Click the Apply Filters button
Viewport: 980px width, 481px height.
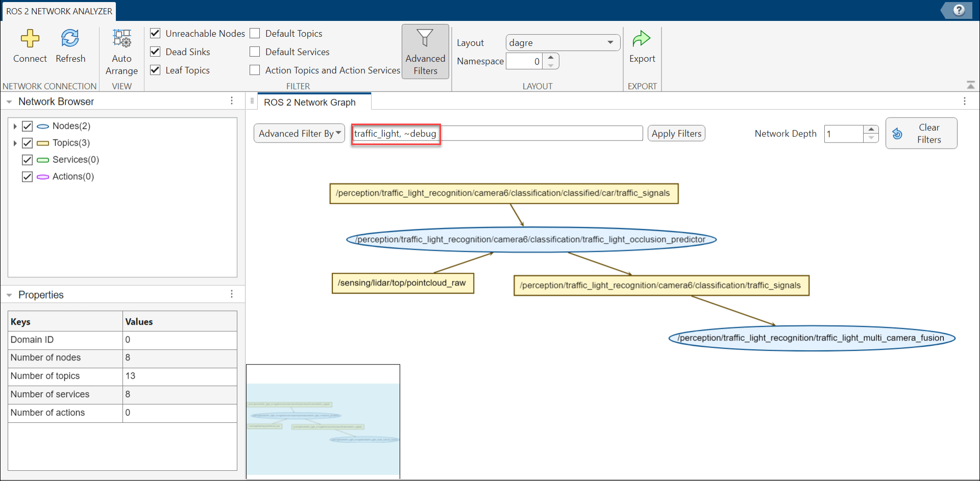coord(676,134)
